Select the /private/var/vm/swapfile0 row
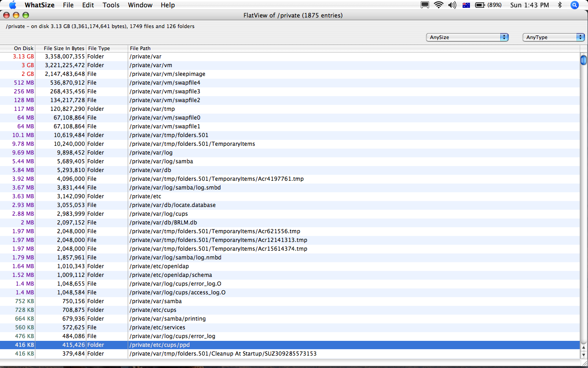 (290, 118)
